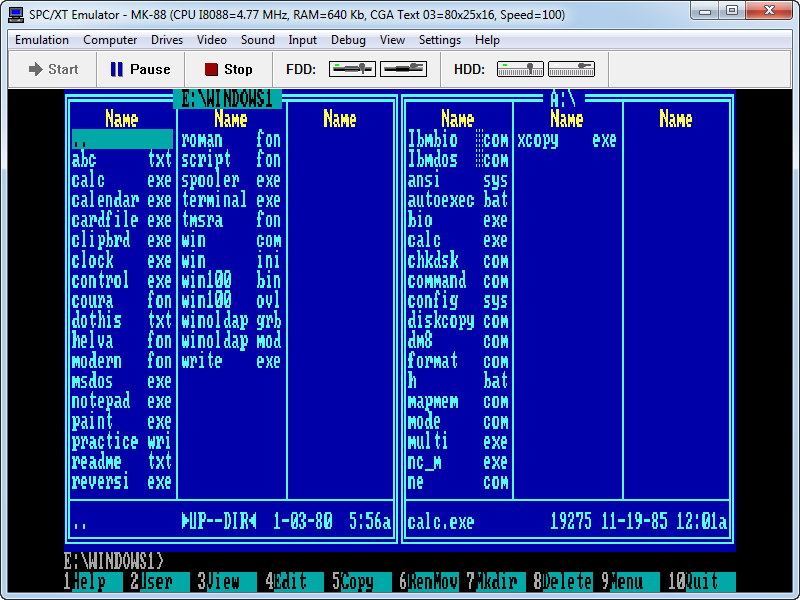Open the Drives menu
The width and height of the screenshot is (800, 600).
(x=167, y=40)
